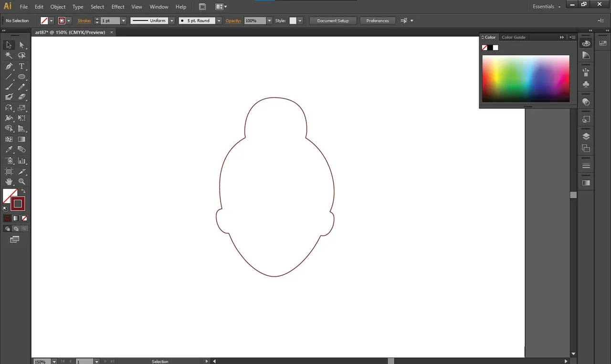Image resolution: width=611 pixels, height=364 pixels.
Task: Launch Adobe Bridge with Br icon
Action: click(x=202, y=7)
